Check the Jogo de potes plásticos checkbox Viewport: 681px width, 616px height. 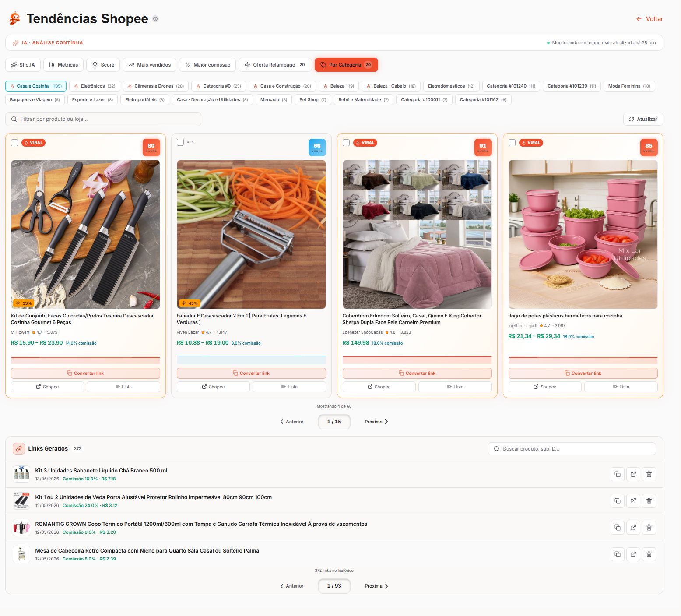pyautogui.click(x=512, y=143)
